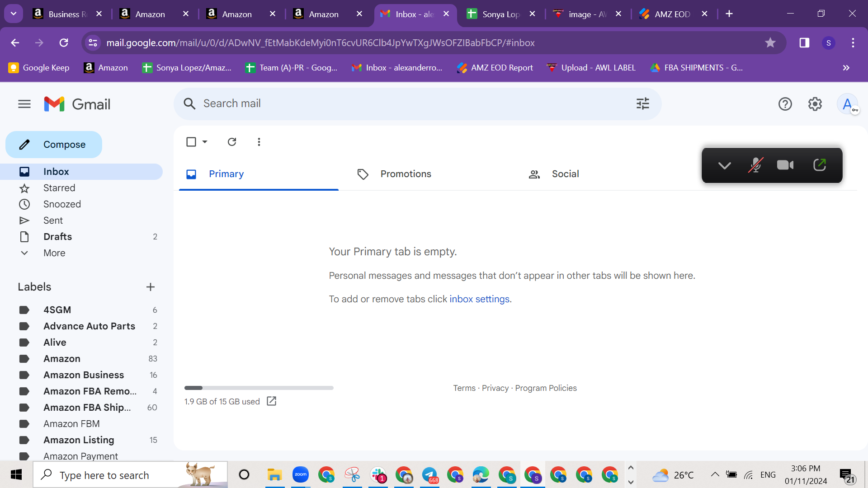Open Gmail Support help icon
Viewport: 868px width, 488px height.
point(785,104)
